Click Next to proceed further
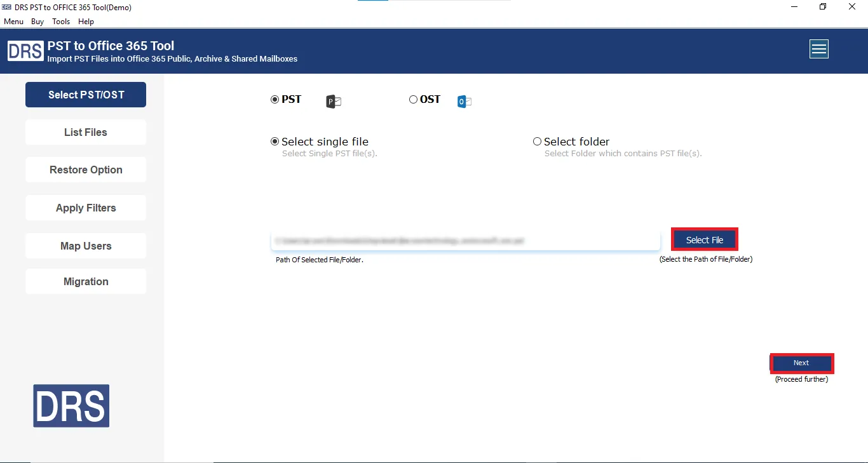868x463 pixels. coord(801,363)
